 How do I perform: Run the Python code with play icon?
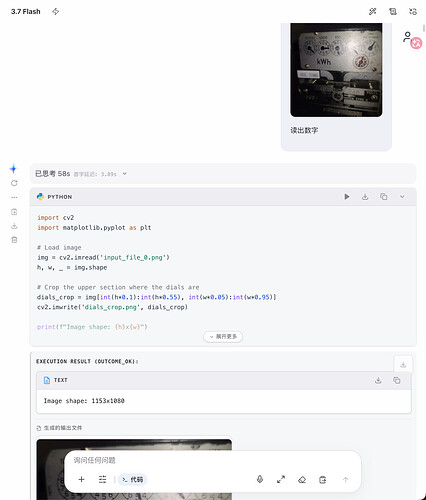pyautogui.click(x=347, y=197)
